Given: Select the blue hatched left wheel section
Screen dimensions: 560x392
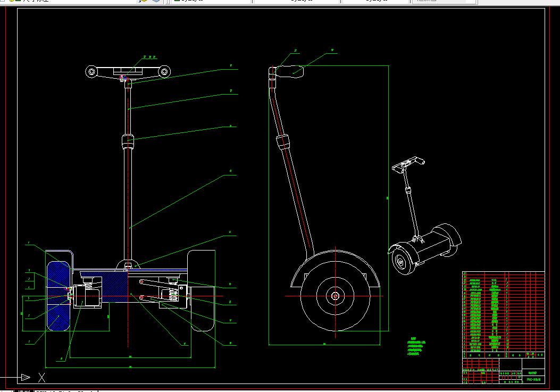Looking at the screenshot, I should (58, 296).
